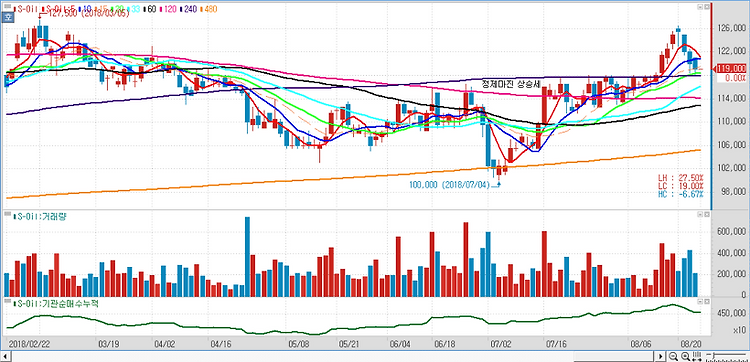This screenshot has width=750, height=362.
Task: Click the chart zoom slider handle
Action: [x=714, y=355]
